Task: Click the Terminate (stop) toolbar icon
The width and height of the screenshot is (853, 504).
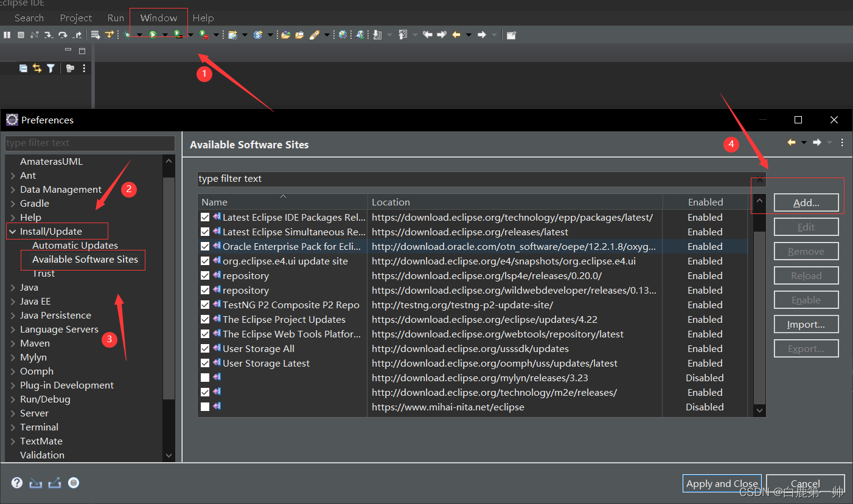Action: (x=21, y=35)
